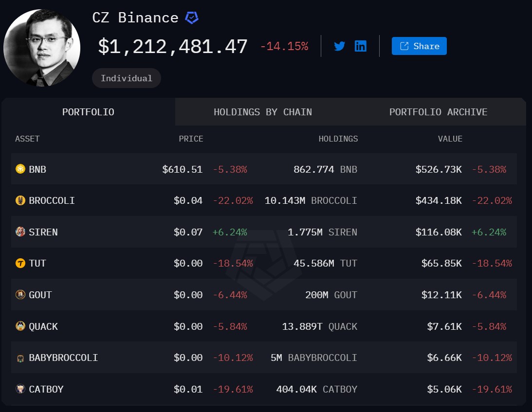Click the BNB coin icon
Image resolution: width=532 pixels, height=412 pixels.
point(20,169)
